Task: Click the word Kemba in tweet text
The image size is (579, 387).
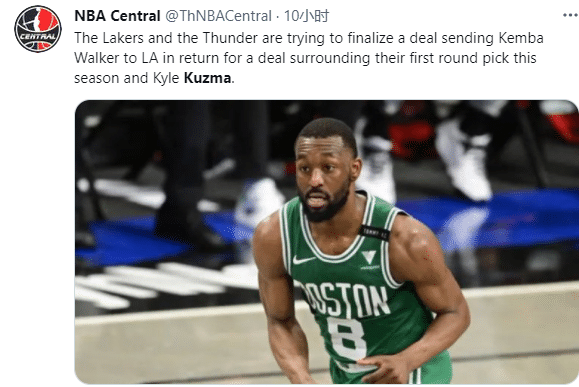Action: tap(521, 38)
